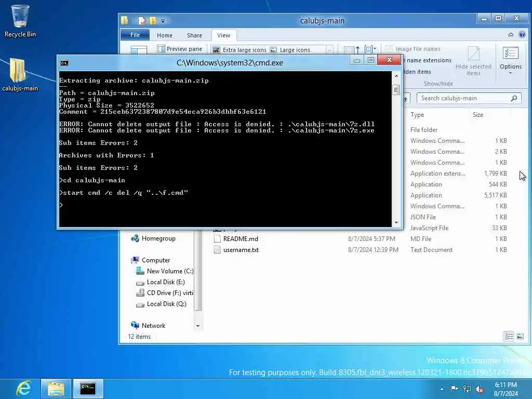Select the View ribbon tab
The width and height of the screenshot is (532, 399).
point(223,35)
